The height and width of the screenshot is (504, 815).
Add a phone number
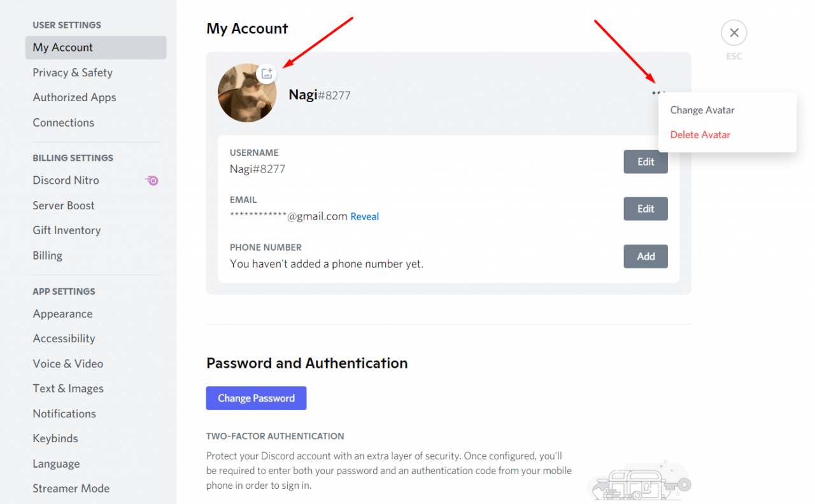(x=645, y=256)
